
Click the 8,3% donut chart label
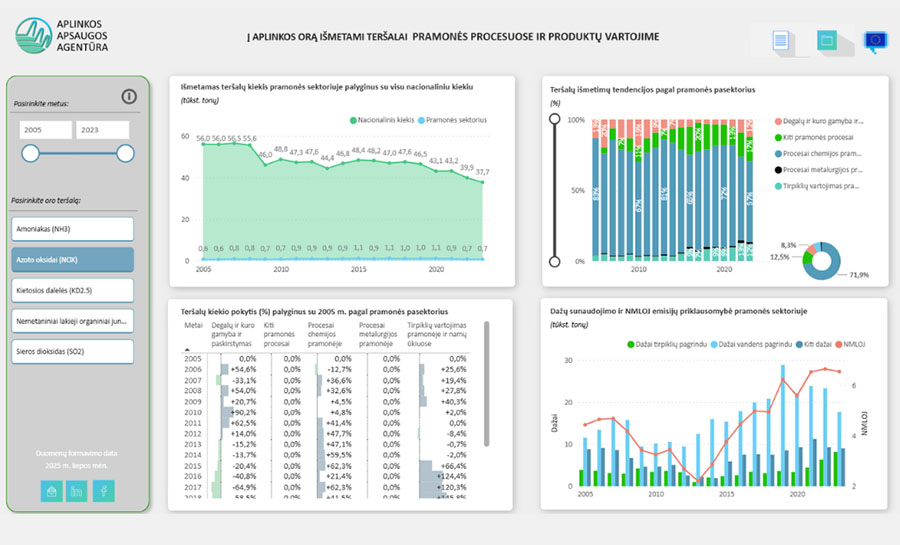tap(789, 245)
